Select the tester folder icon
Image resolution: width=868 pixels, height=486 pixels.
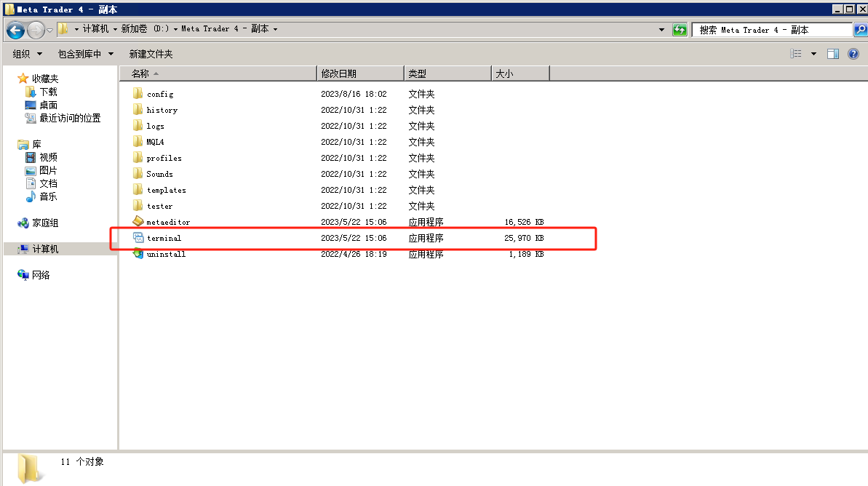[138, 206]
